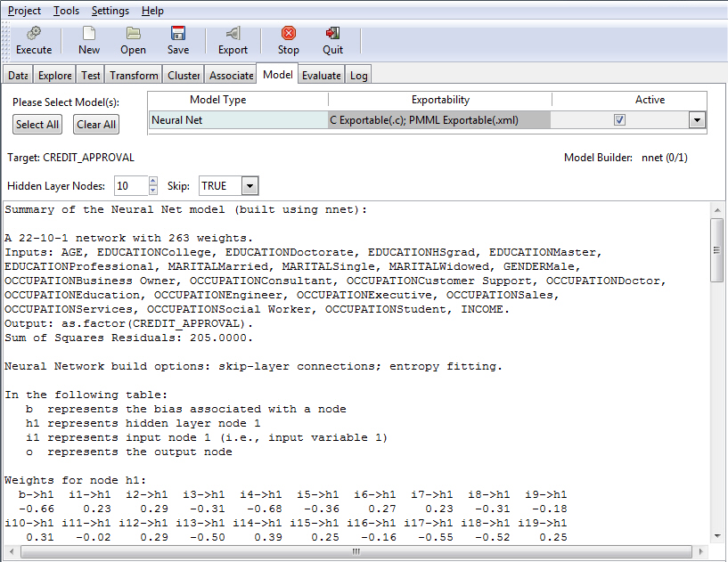Open the Project menu
Viewport: 728px width, 562px height.
tap(24, 11)
